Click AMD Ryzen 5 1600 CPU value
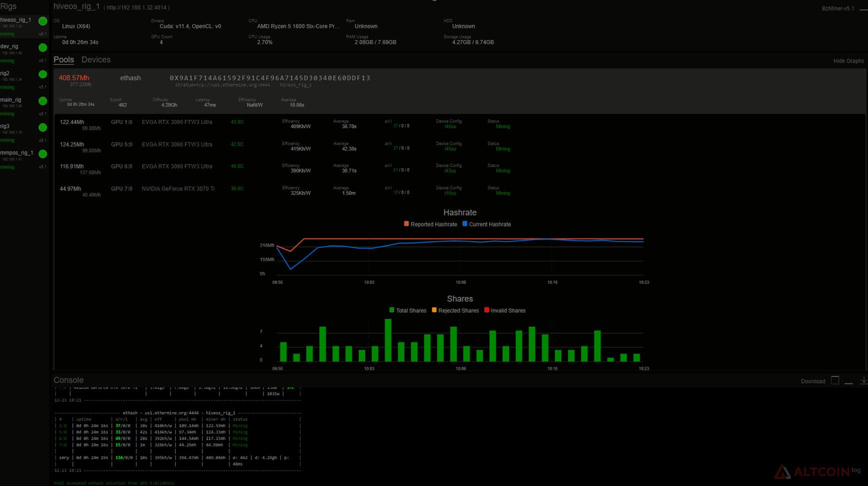 pos(298,26)
